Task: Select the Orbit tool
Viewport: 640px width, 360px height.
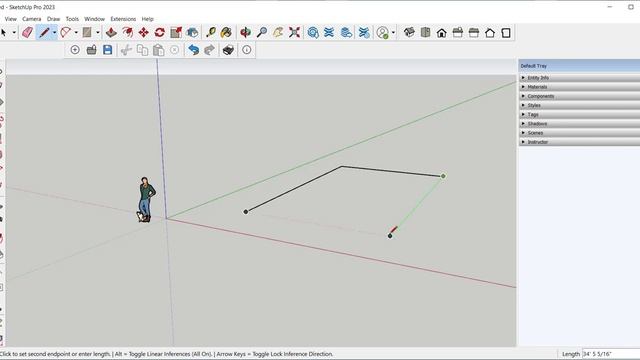Action: [x=245, y=32]
